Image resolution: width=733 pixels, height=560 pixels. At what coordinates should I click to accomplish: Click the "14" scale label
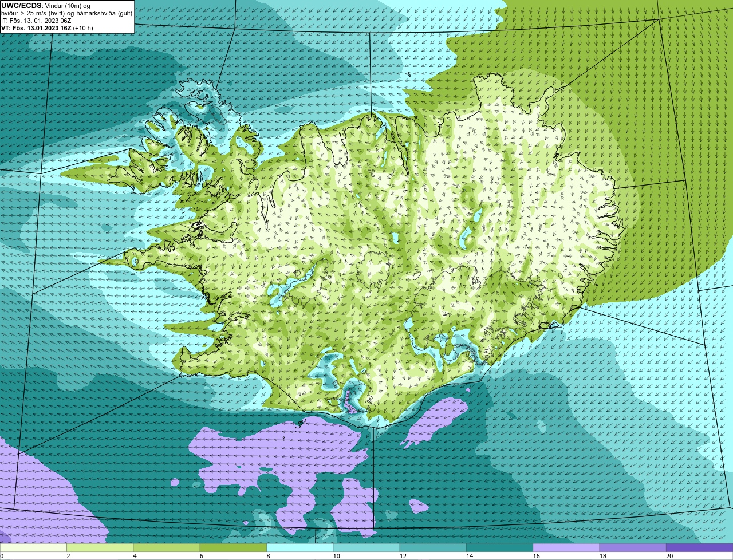tap(470, 556)
